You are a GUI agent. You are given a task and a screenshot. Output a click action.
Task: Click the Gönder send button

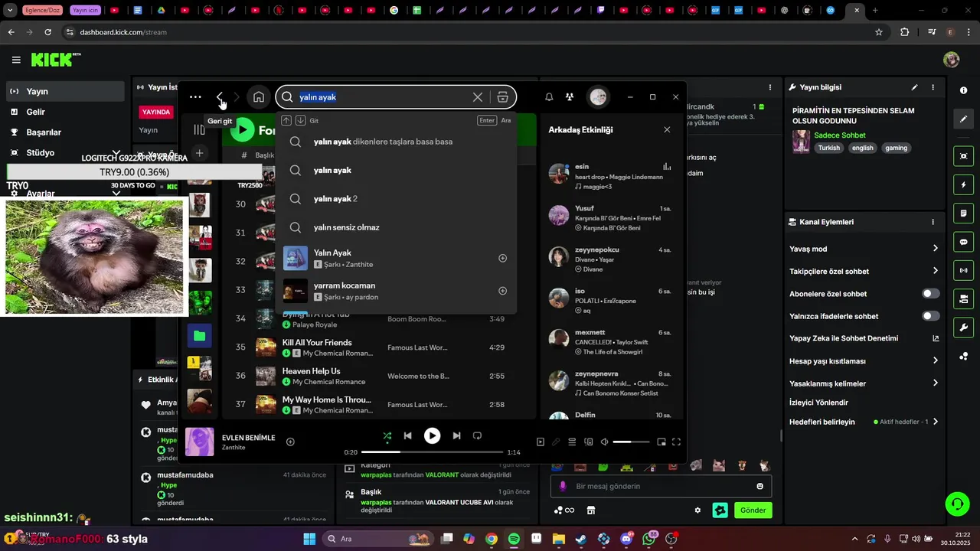753,510
